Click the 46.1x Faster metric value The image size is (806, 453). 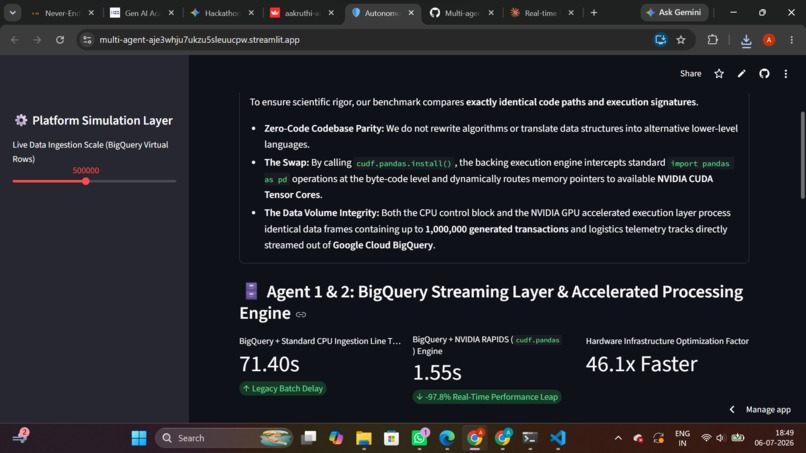[x=642, y=364]
